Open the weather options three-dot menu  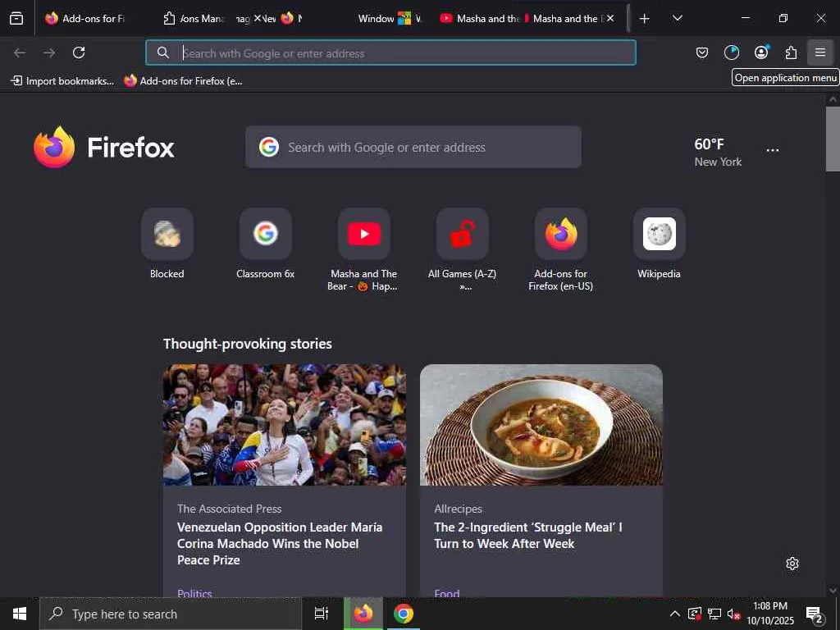(x=773, y=151)
